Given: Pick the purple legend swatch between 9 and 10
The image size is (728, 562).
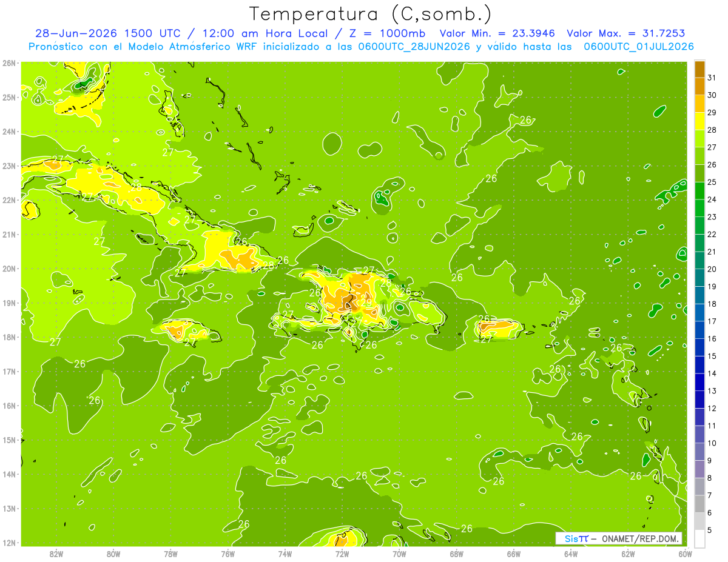Looking at the screenshot, I should 699,452.
